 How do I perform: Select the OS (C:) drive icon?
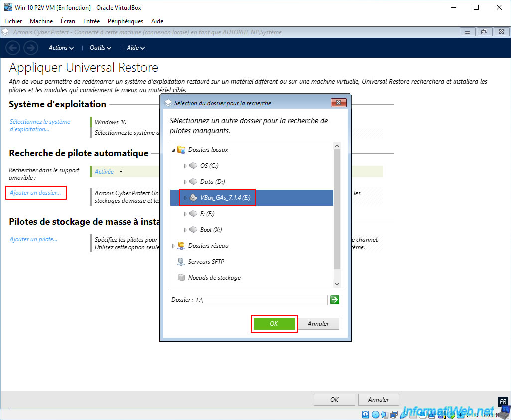click(x=193, y=165)
